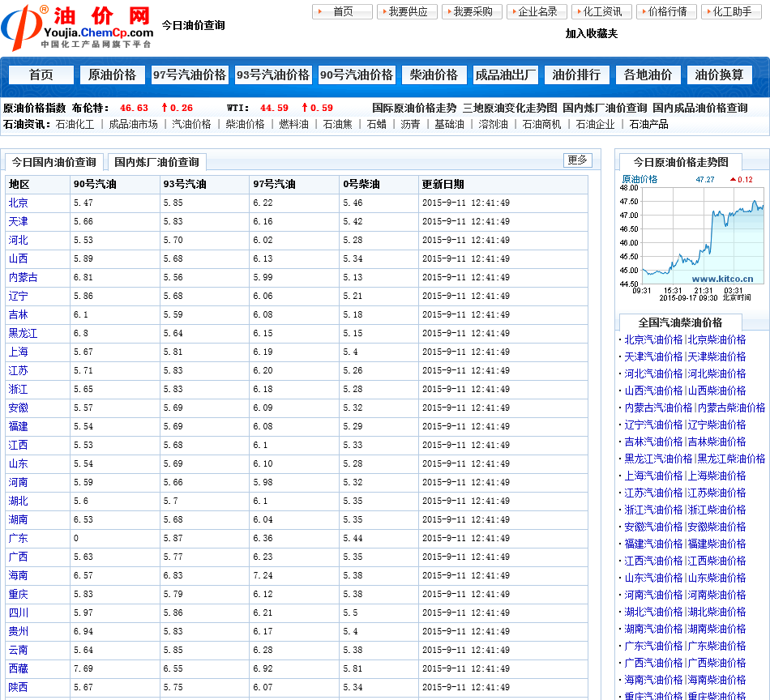Click 化工助手 top bar button

732,11
